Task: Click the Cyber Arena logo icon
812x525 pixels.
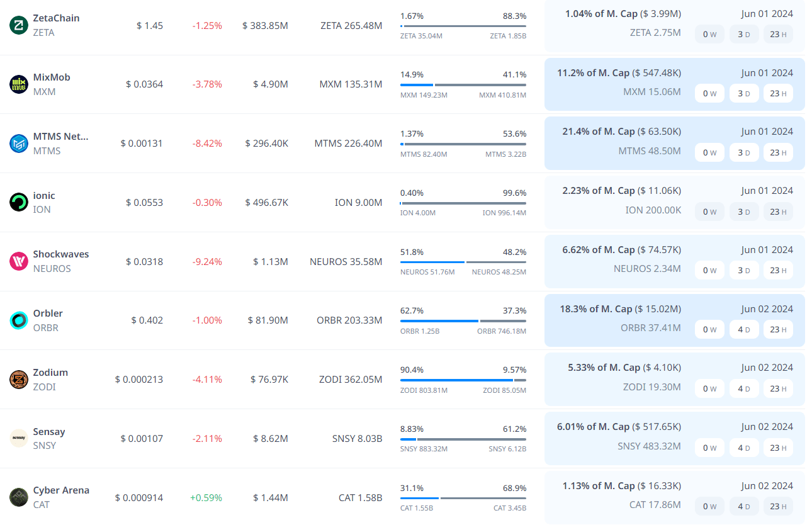Action: pyautogui.click(x=19, y=497)
